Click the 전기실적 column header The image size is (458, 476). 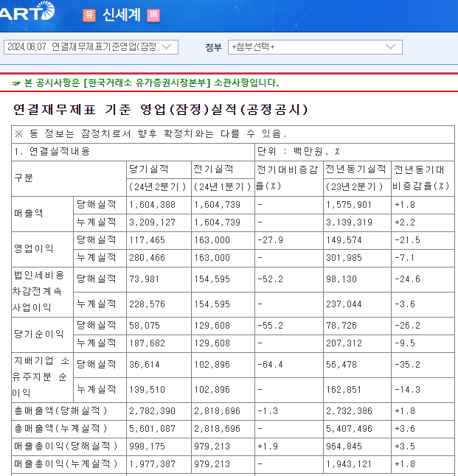(213, 169)
